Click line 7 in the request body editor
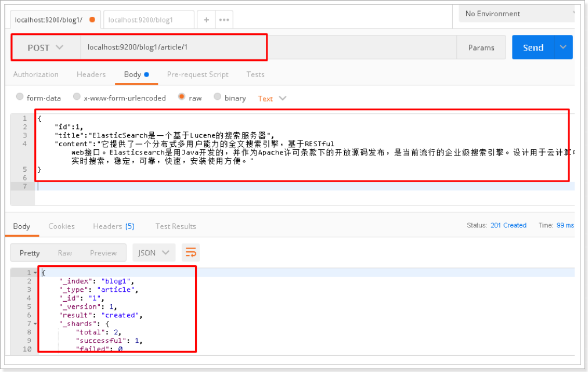This screenshot has width=588, height=372. pyautogui.click(x=305, y=186)
